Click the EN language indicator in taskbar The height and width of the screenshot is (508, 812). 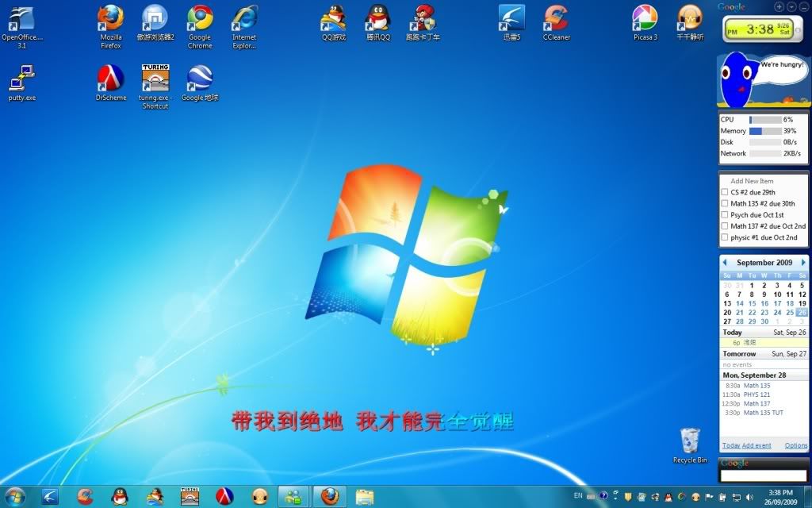[x=578, y=496]
